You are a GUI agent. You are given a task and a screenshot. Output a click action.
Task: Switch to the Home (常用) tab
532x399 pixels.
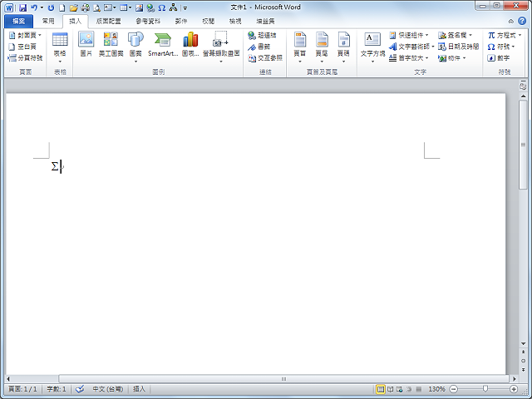[48, 22]
